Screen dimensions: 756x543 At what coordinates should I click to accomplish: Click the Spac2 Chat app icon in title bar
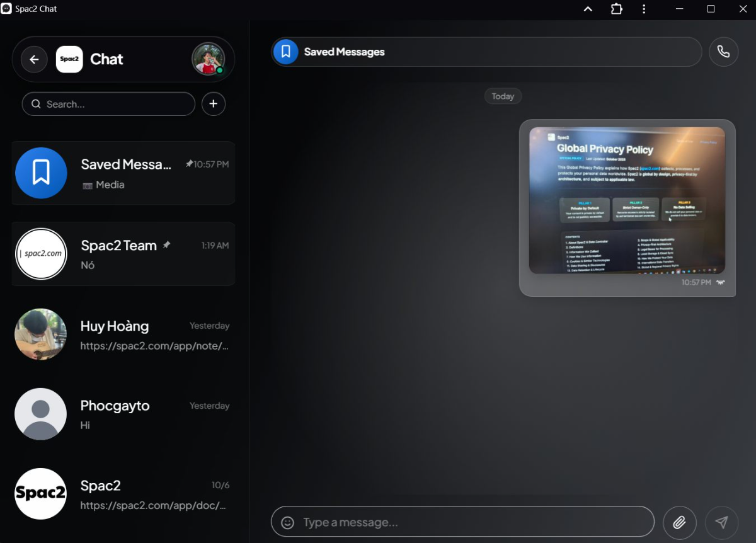coord(6,9)
